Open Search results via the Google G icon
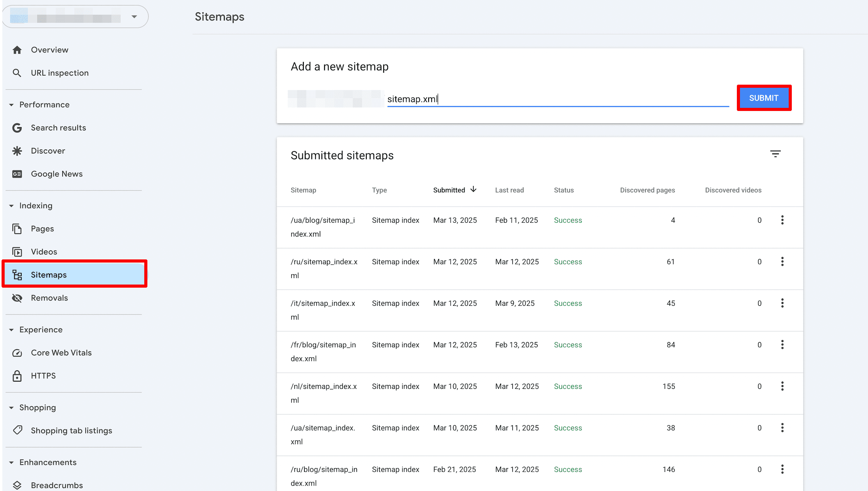 [x=17, y=128]
